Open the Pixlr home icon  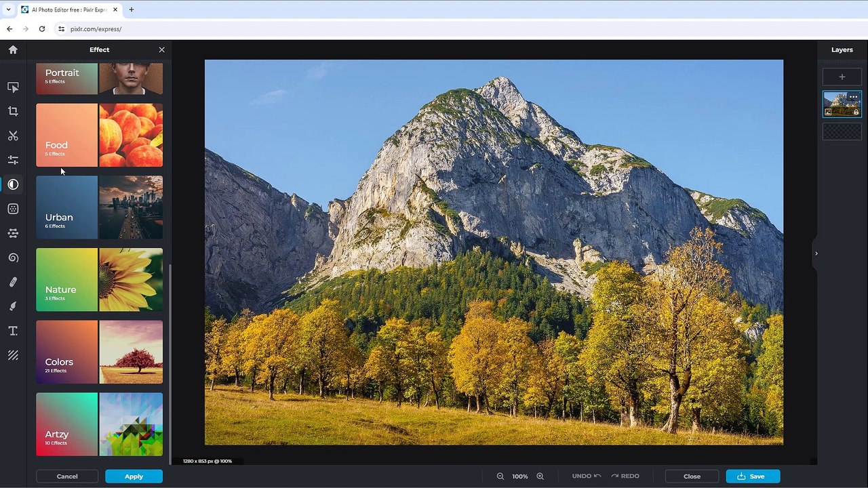pos(13,49)
